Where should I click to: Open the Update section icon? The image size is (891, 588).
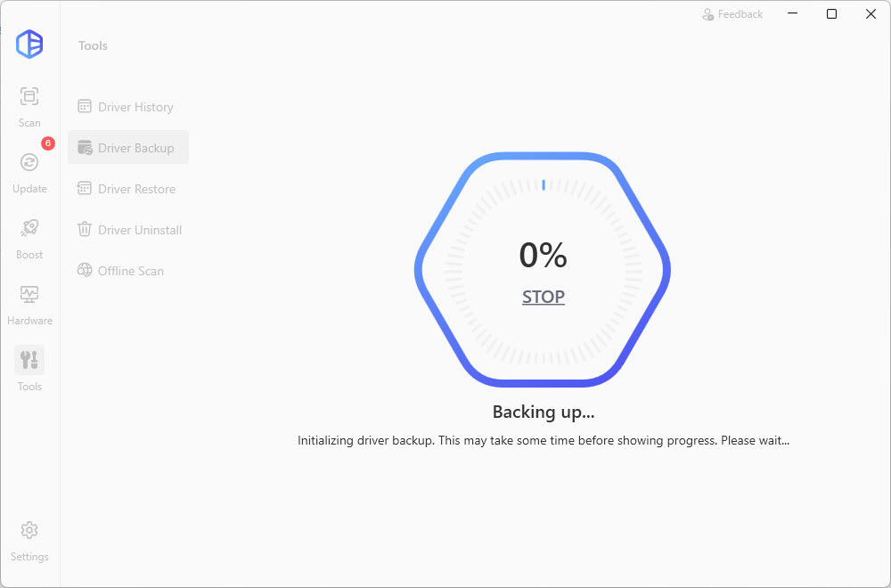(x=29, y=162)
